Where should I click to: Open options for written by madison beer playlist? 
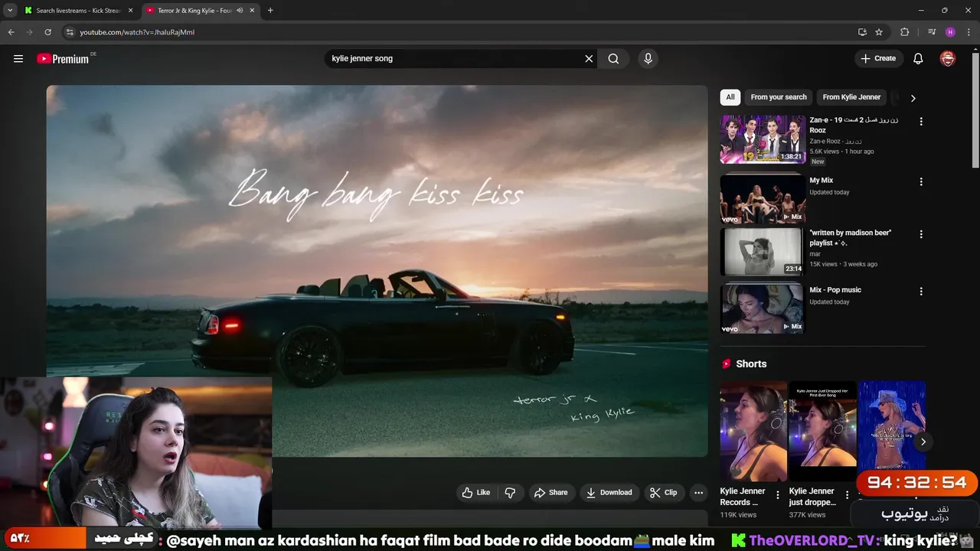tap(921, 234)
